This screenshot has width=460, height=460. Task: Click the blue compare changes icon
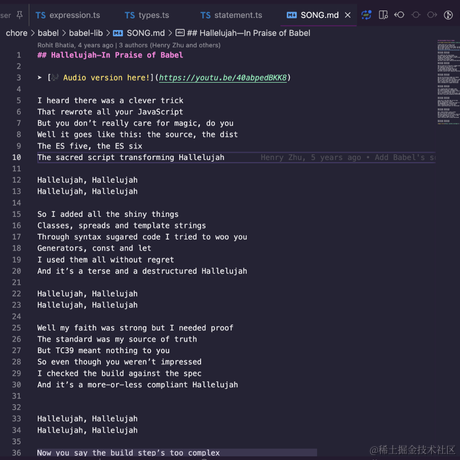366,15
